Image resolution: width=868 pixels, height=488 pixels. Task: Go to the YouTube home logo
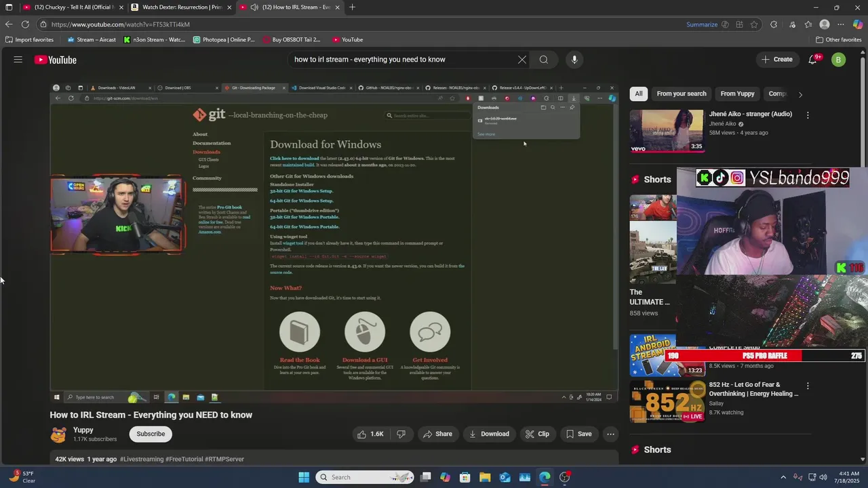coord(56,60)
